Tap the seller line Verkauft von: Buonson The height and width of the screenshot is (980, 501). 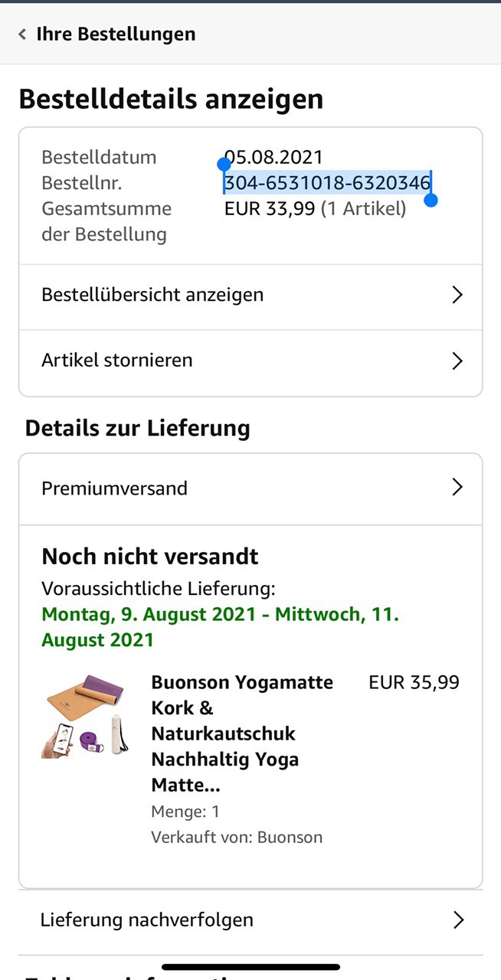point(237,837)
